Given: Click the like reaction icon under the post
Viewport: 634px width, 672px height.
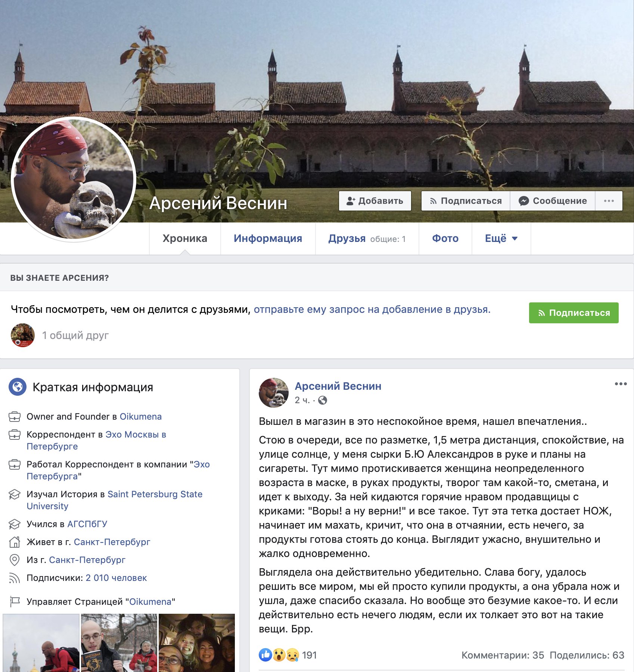Looking at the screenshot, I should 265,655.
